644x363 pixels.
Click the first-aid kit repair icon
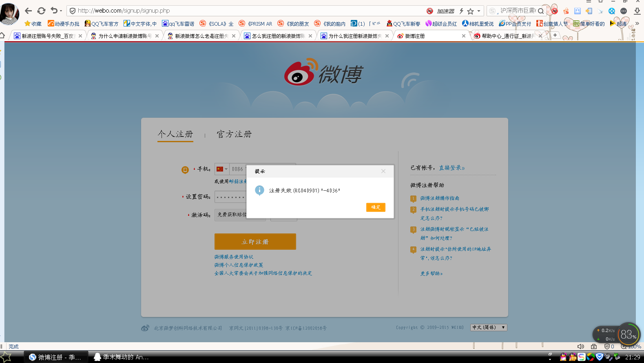[594, 347]
